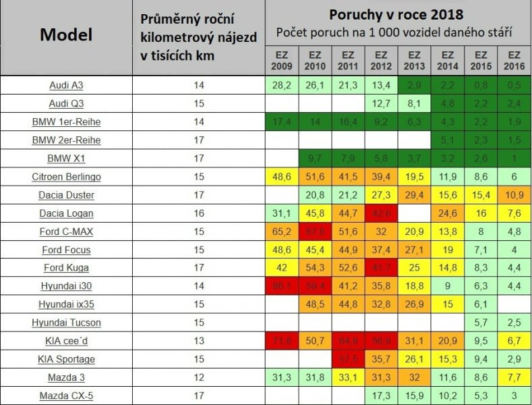Open the Mazda CX-5 link

(x=66, y=396)
